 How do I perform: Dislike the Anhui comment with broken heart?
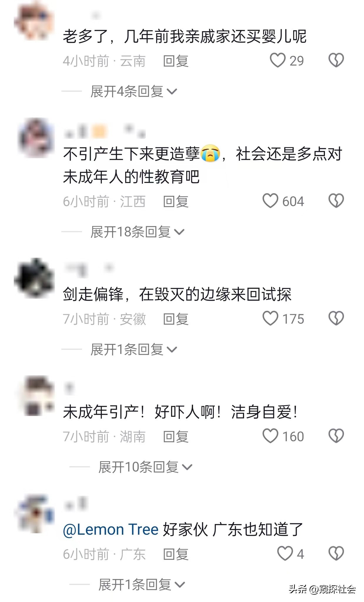pos(336,319)
